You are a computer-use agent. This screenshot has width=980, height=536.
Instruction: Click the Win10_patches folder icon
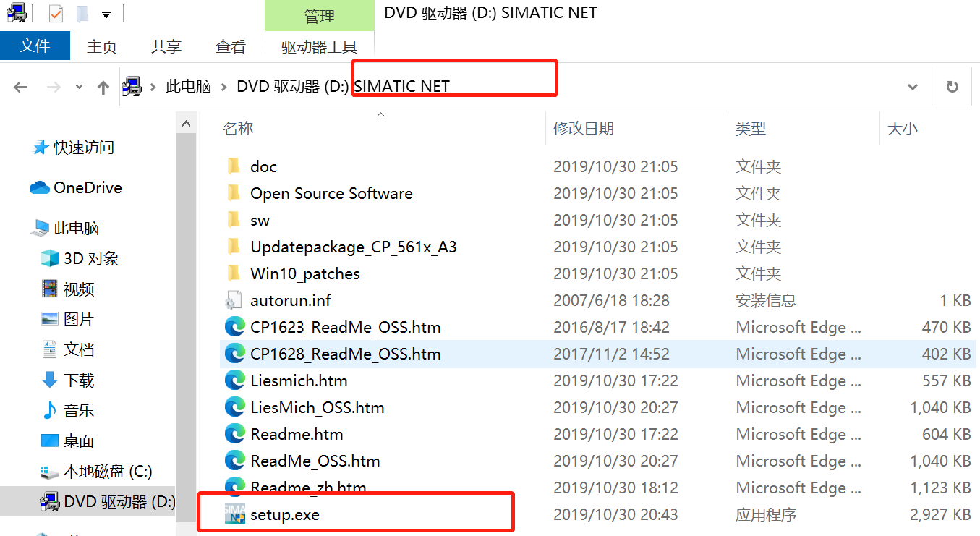click(234, 273)
